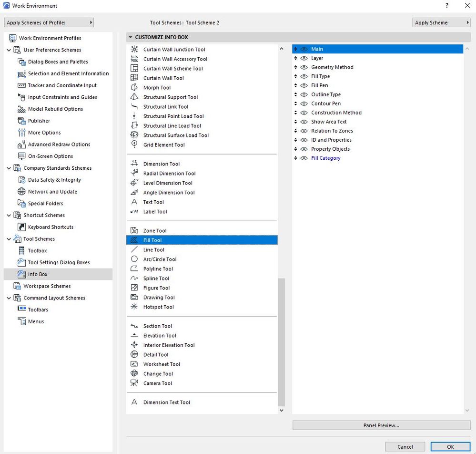Click the tool list scrollbar thumb
The height and width of the screenshot is (454, 476).
coord(282,342)
